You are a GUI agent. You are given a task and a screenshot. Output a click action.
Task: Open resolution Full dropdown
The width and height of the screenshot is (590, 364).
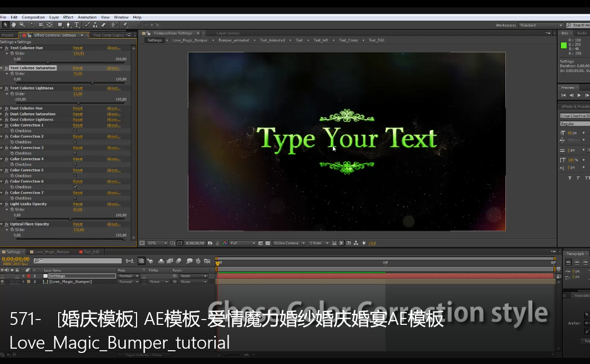[x=243, y=243]
